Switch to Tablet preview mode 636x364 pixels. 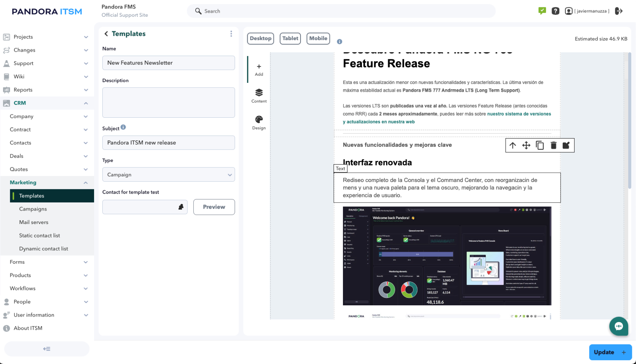click(290, 38)
